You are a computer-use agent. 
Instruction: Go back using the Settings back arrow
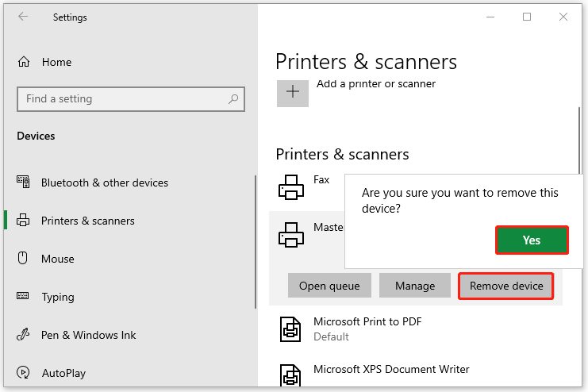click(23, 17)
